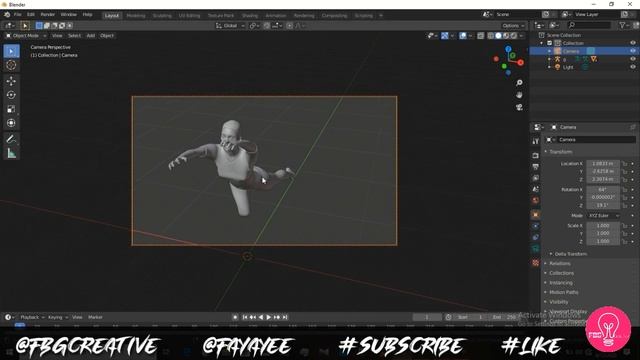This screenshot has height=360, width=640.
Task: Switch to material preview shading
Action: coord(506,36)
